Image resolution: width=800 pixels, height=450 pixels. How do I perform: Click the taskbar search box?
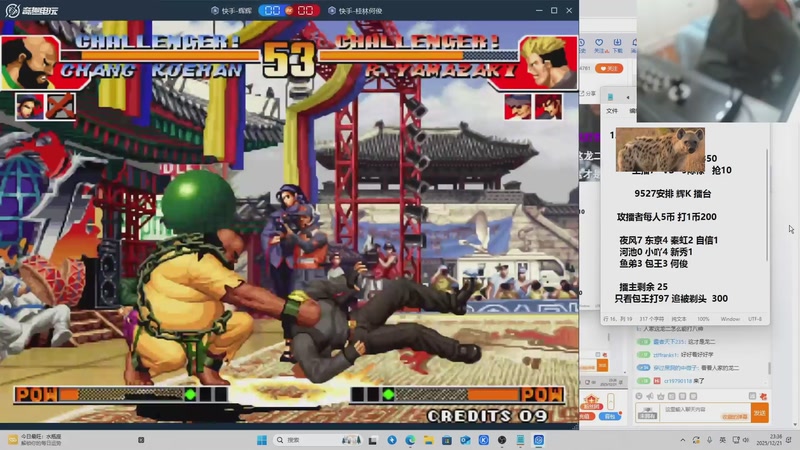click(318, 440)
